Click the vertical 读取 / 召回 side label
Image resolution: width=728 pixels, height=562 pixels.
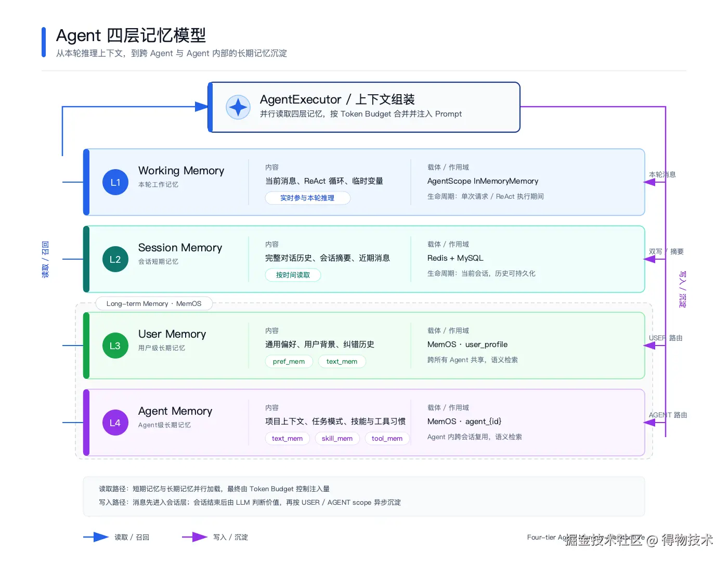pyautogui.click(x=45, y=260)
